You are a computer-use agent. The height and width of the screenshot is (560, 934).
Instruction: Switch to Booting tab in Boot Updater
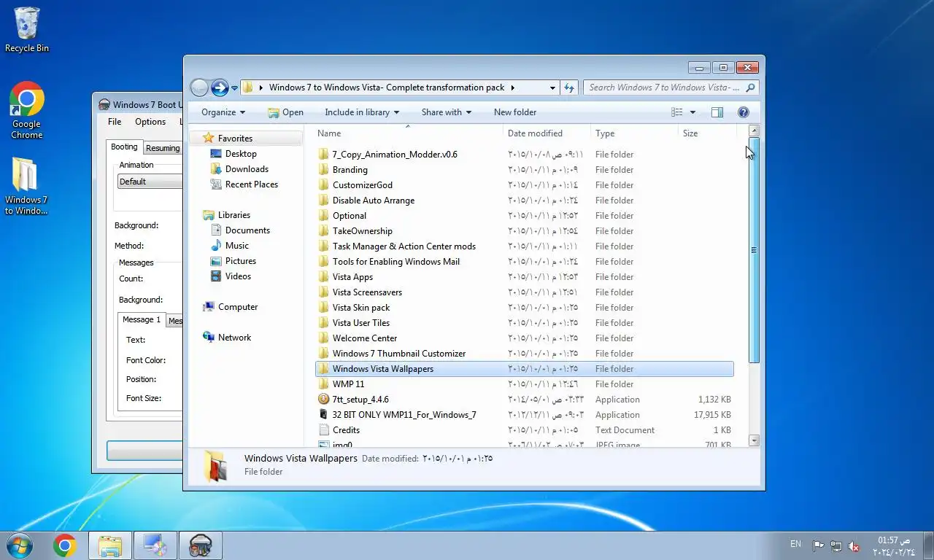(124, 147)
